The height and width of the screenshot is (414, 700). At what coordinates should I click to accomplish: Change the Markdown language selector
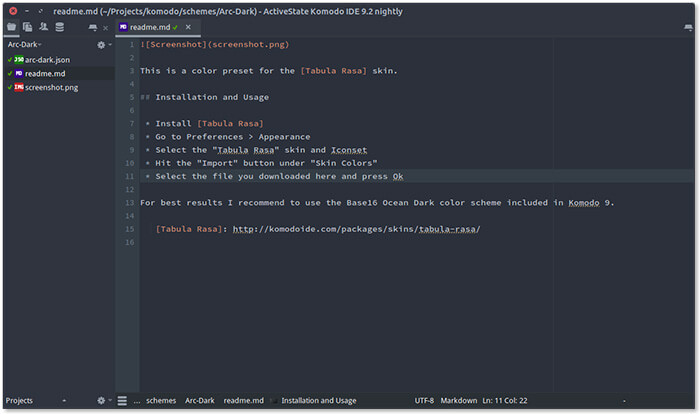point(459,401)
